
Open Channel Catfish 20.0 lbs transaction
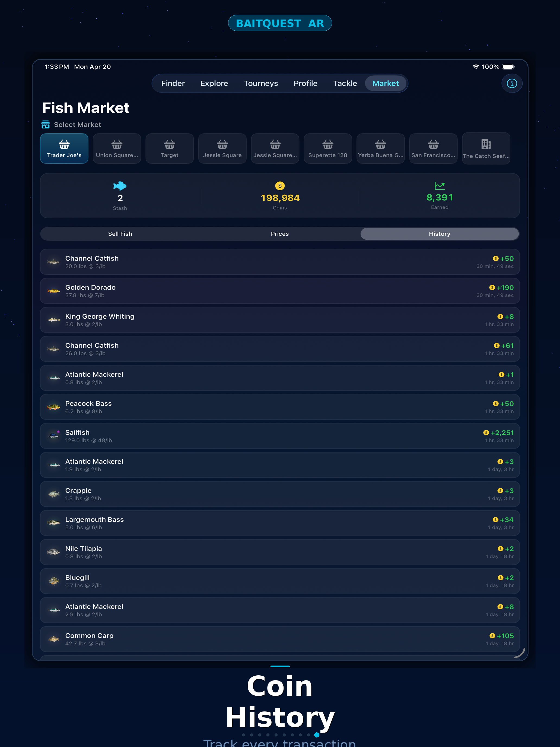[280, 262]
